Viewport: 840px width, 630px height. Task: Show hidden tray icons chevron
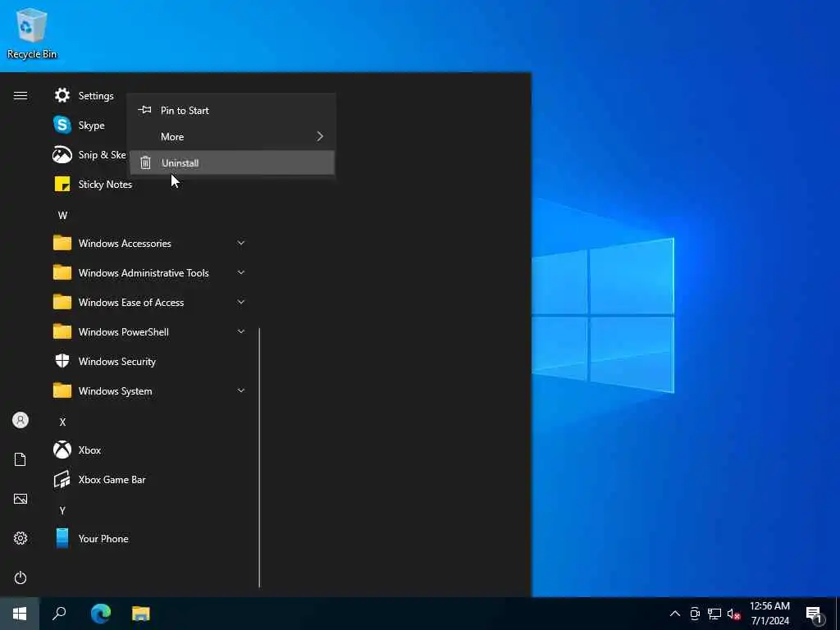675,614
